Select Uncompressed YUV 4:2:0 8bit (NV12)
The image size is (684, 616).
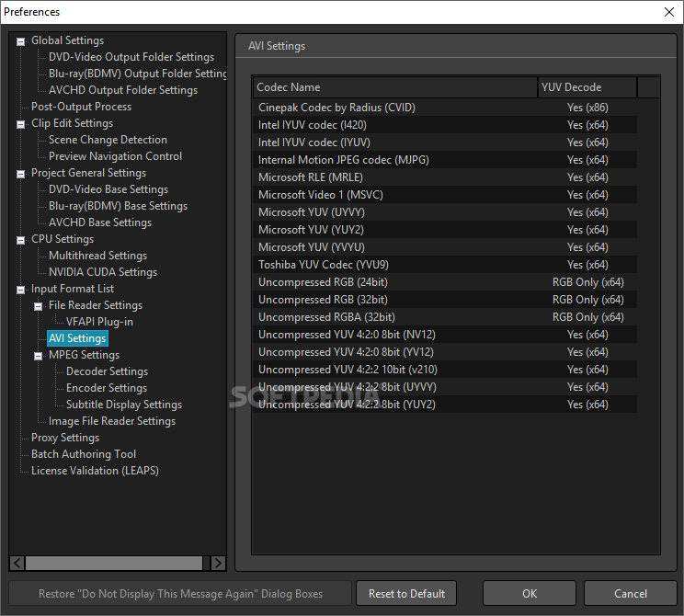[x=445, y=335]
